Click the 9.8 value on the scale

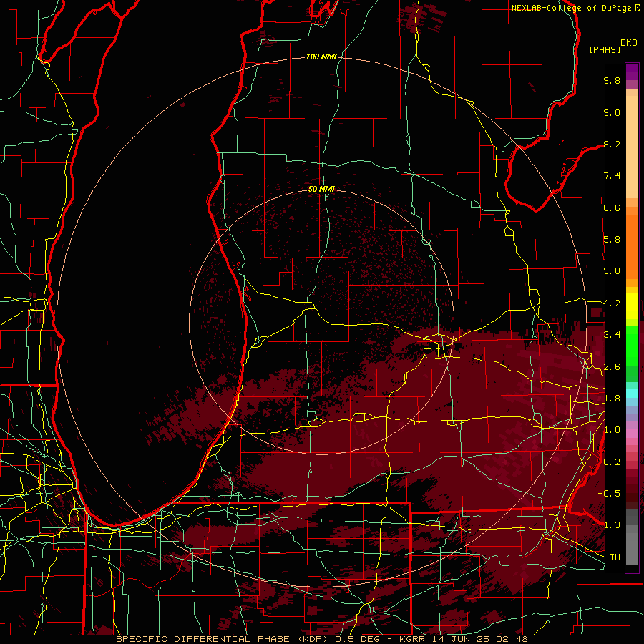tap(612, 80)
